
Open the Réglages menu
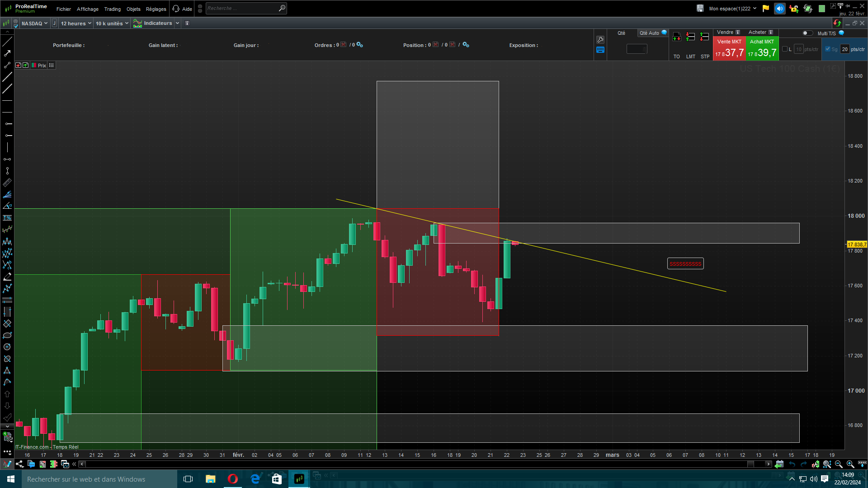pos(156,9)
